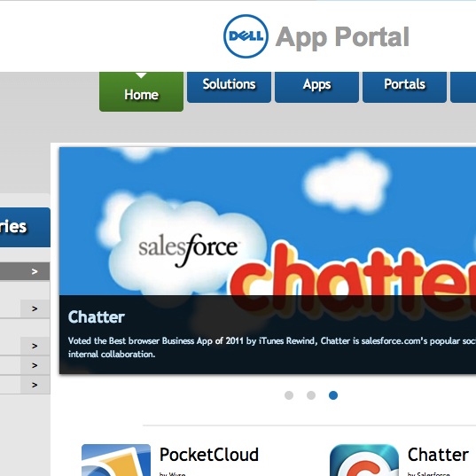The image size is (476, 476).
Task: Open the Chatter app title link
Action: 438,455
